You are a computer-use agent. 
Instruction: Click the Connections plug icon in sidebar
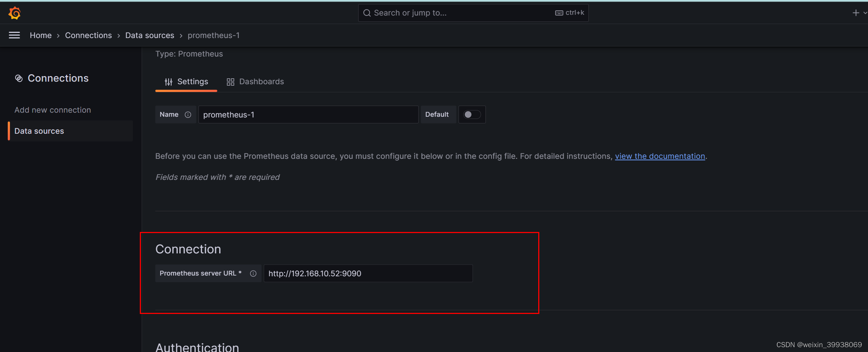pyautogui.click(x=19, y=78)
